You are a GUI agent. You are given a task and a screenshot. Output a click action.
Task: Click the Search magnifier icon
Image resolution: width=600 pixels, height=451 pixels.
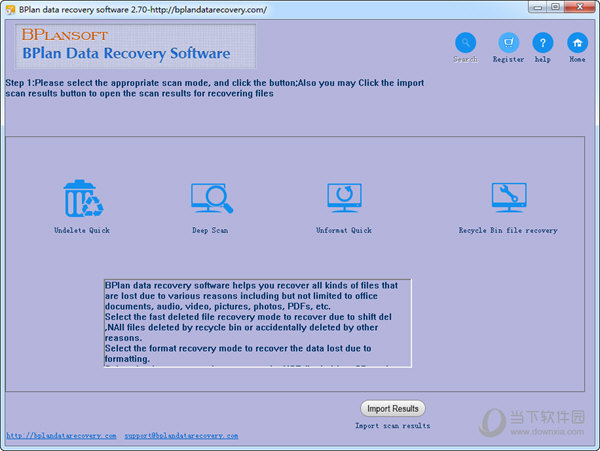[465, 42]
